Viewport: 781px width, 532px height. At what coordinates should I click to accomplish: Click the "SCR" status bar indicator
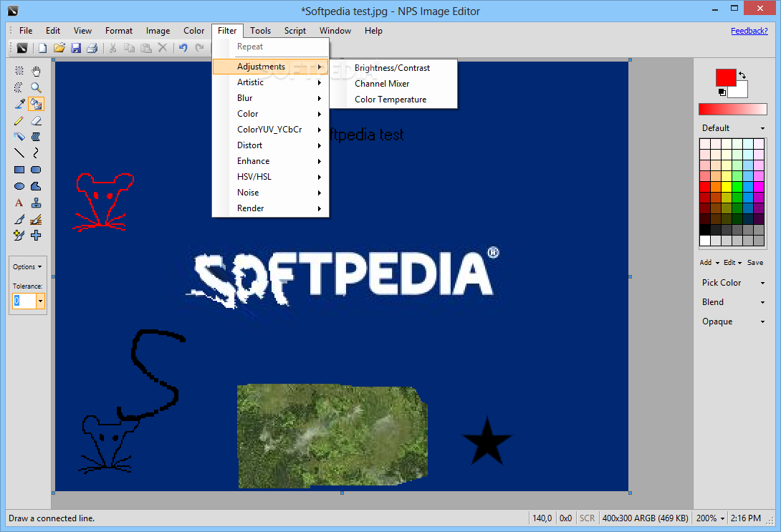[587, 518]
